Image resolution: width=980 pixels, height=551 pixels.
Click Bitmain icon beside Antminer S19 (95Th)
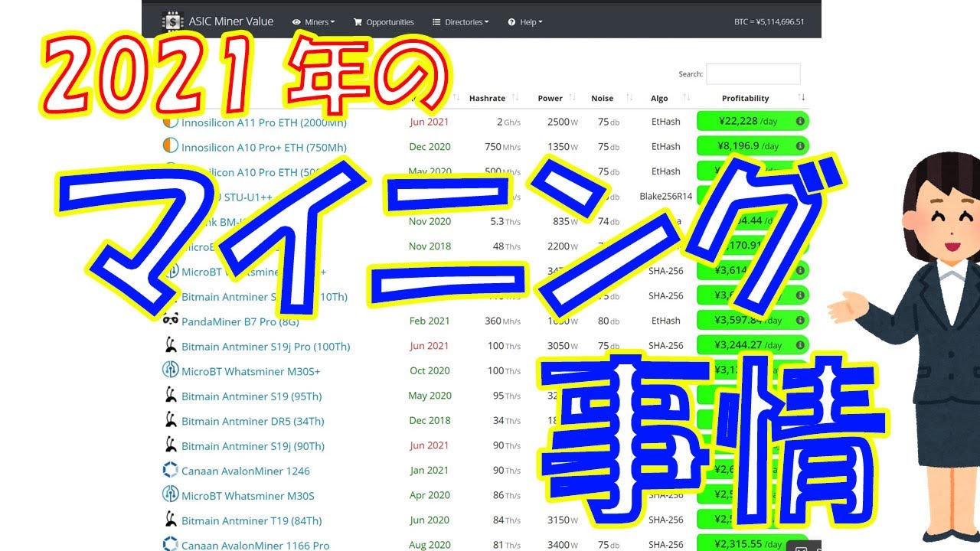point(170,395)
